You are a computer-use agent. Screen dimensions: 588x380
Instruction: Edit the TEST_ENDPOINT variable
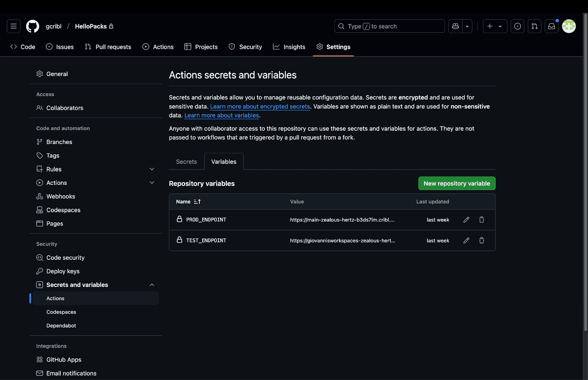pyautogui.click(x=466, y=240)
